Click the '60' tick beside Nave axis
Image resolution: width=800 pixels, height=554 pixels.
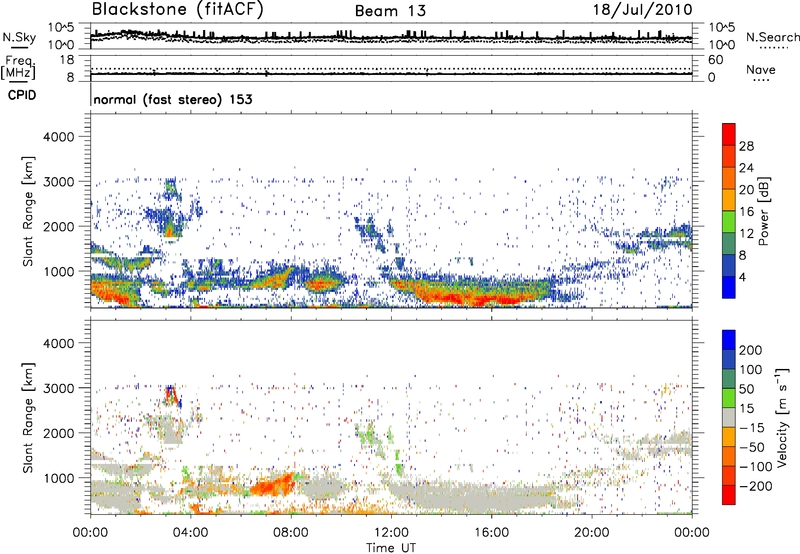[715, 60]
